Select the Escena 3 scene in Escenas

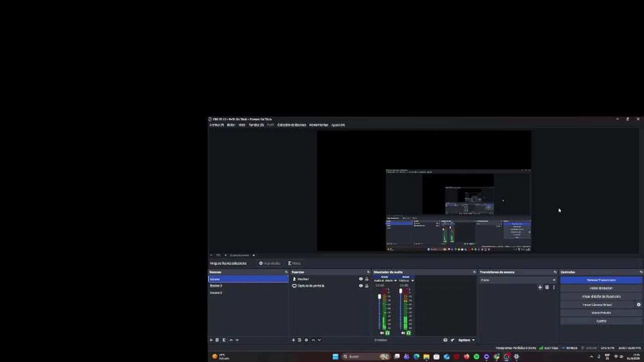tap(249, 286)
